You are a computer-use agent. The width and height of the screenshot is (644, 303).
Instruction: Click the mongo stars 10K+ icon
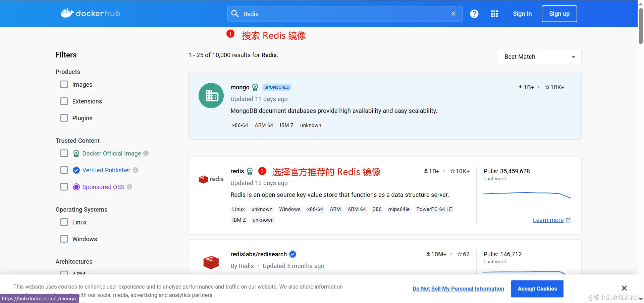pyautogui.click(x=547, y=87)
